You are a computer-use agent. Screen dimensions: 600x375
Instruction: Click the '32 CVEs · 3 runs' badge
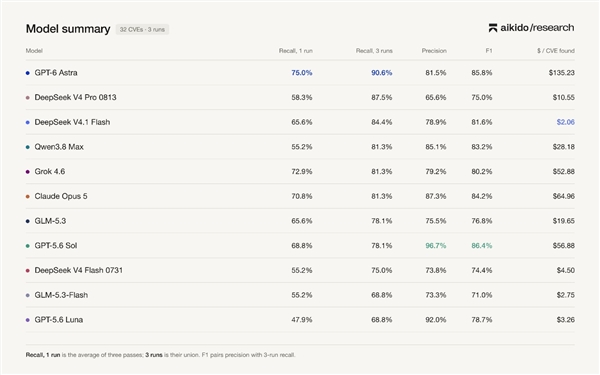click(x=142, y=29)
